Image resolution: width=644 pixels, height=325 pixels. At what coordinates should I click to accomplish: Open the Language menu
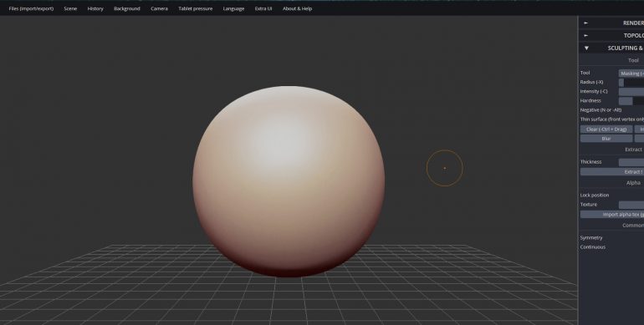coord(233,8)
